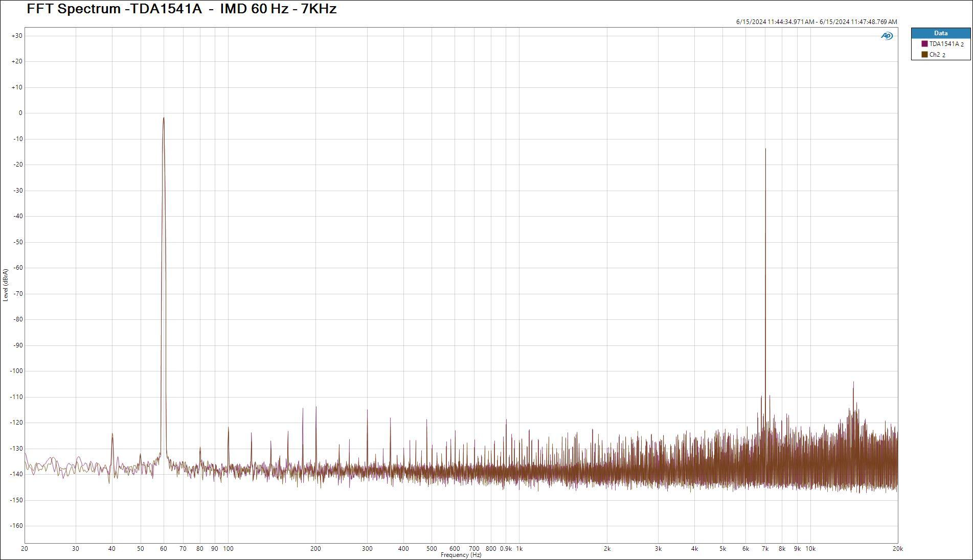Click the 200 frequency axis tick label
This screenshot has width=973, height=560.
tap(315, 549)
